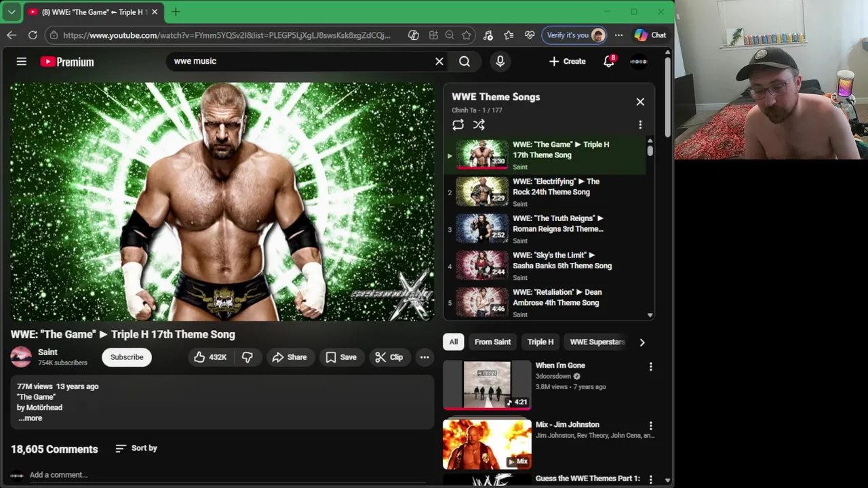
Task: Open the Create button
Action: (x=567, y=62)
